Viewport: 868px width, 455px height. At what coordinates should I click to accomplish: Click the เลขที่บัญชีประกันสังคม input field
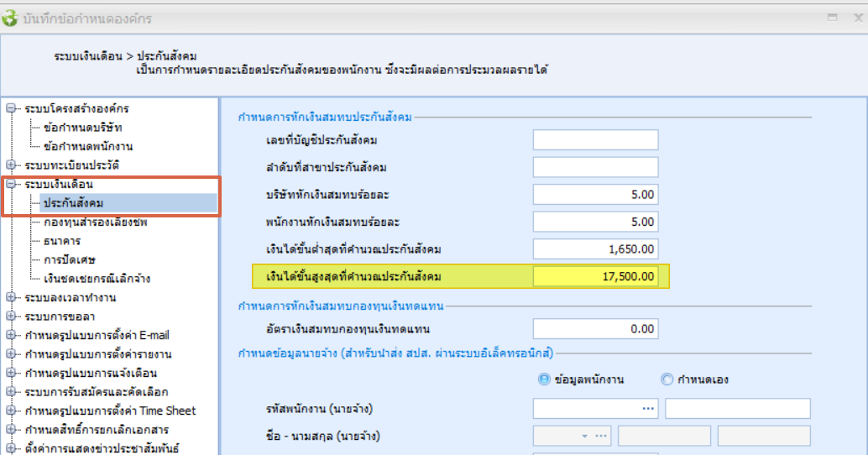pyautogui.click(x=595, y=139)
